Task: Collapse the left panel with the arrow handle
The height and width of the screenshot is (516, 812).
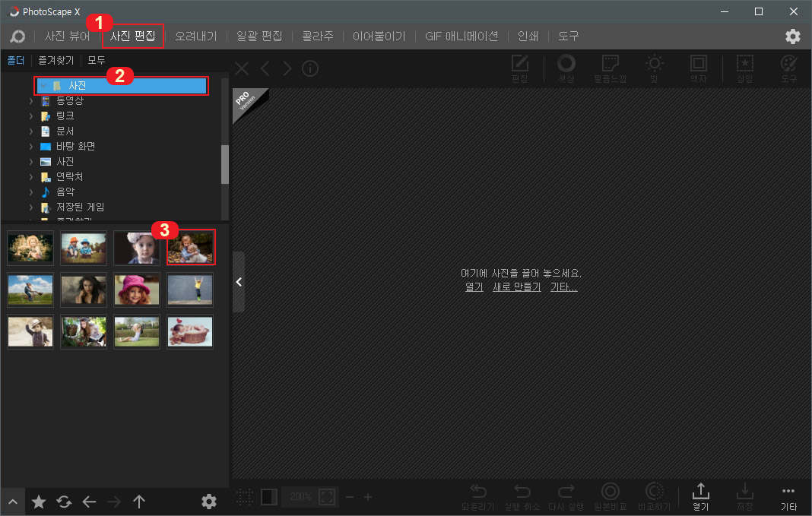Action: click(239, 282)
